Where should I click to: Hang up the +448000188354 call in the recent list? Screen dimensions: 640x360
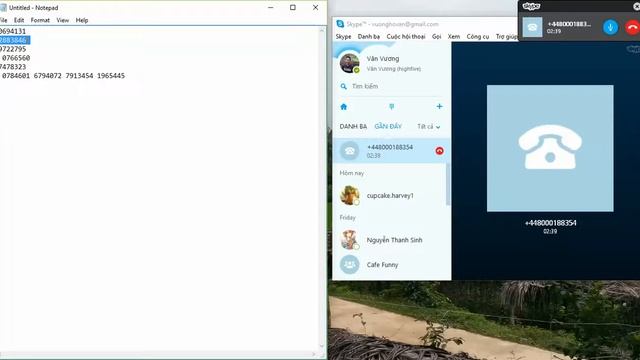point(439,151)
